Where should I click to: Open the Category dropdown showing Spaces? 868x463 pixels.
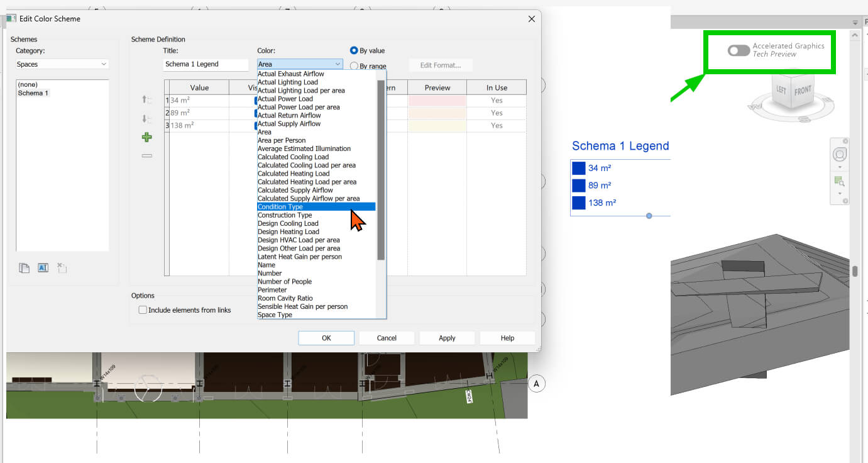click(x=62, y=64)
